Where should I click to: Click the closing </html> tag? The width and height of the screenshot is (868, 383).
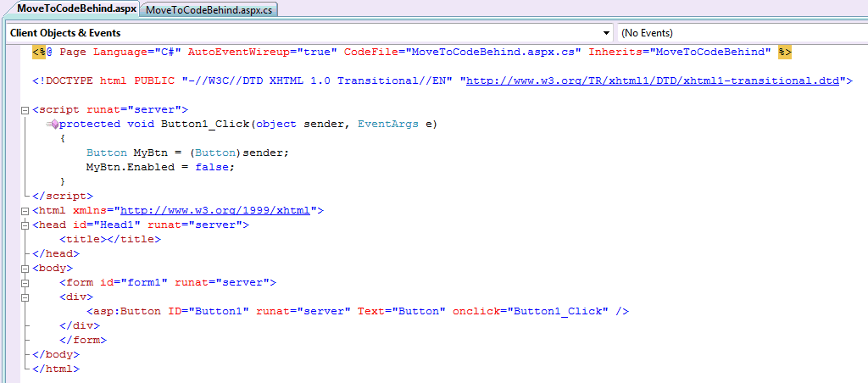tap(55, 369)
